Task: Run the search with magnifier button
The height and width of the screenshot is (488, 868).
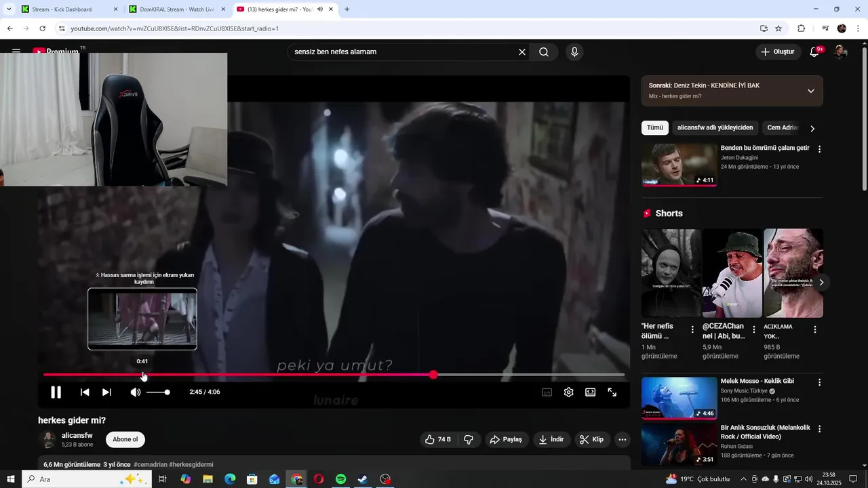Action: coord(544,52)
